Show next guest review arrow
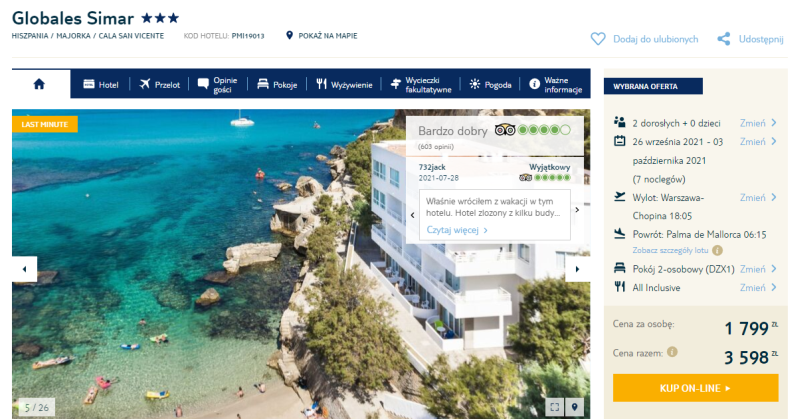This screenshot has height=419, width=790. (577, 210)
